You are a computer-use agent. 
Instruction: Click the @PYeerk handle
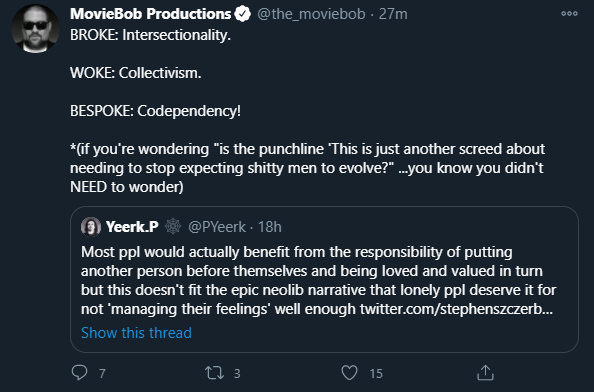pyautogui.click(x=217, y=227)
